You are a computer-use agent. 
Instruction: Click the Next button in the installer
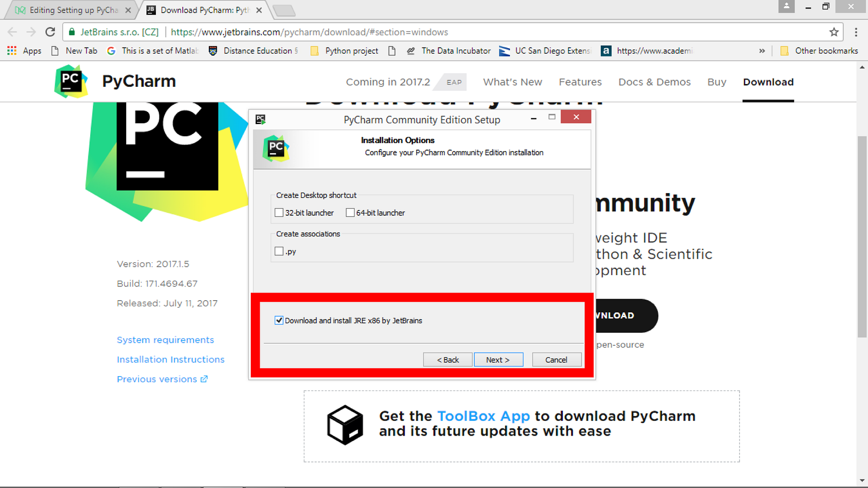[498, 359]
